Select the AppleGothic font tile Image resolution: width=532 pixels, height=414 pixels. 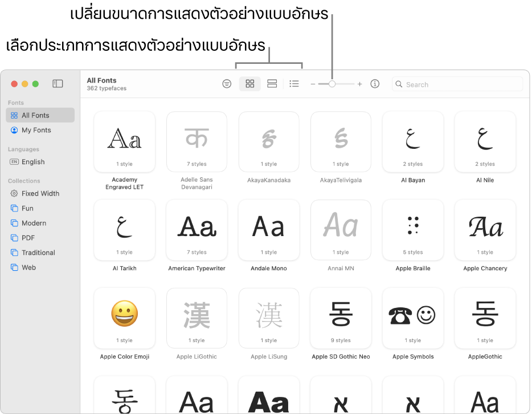[x=485, y=318]
